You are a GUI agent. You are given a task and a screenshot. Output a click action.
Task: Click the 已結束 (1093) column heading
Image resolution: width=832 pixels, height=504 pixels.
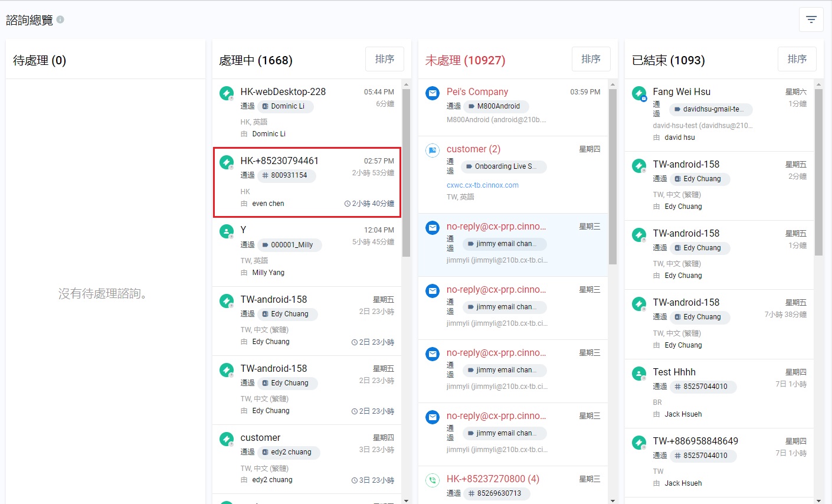[669, 60]
